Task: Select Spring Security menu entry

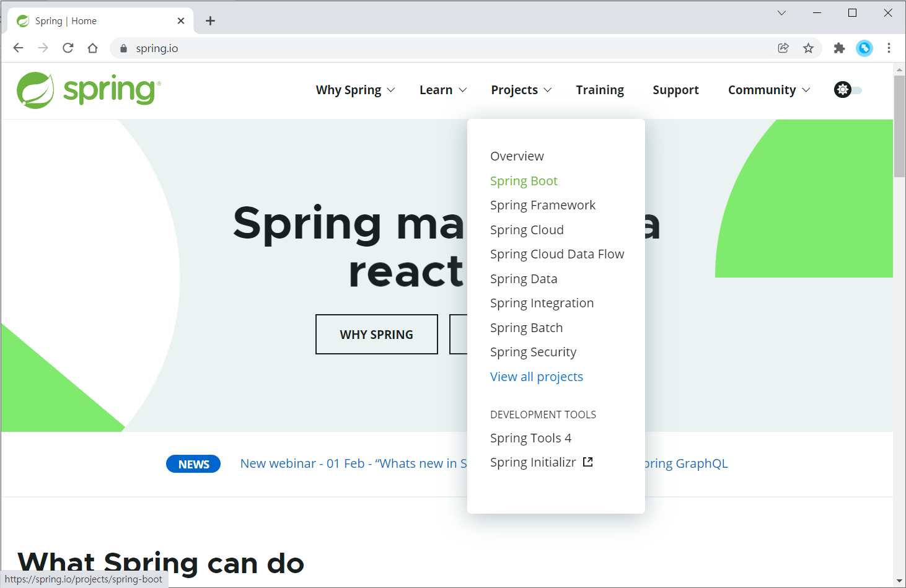Action: point(533,352)
